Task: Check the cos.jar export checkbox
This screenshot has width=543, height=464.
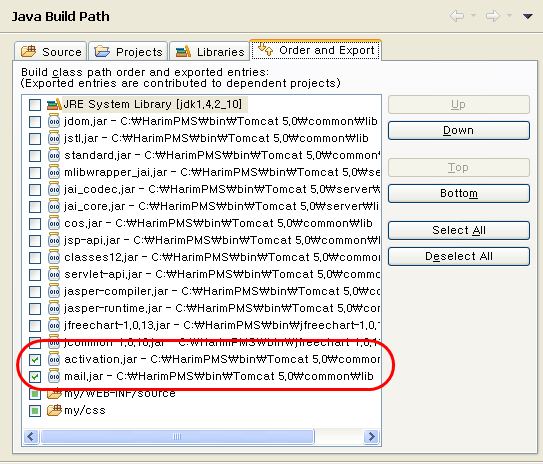Action: point(35,223)
